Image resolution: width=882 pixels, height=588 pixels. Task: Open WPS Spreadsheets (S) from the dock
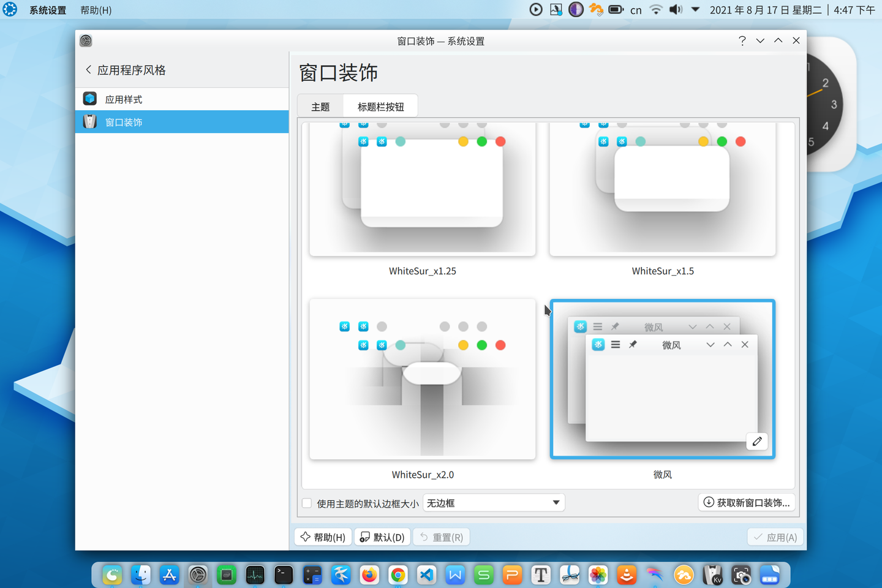click(484, 575)
